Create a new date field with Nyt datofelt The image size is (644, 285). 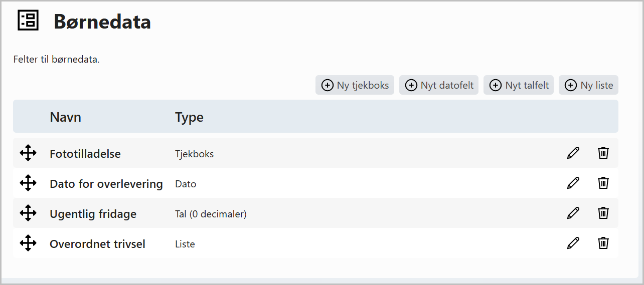pos(439,85)
